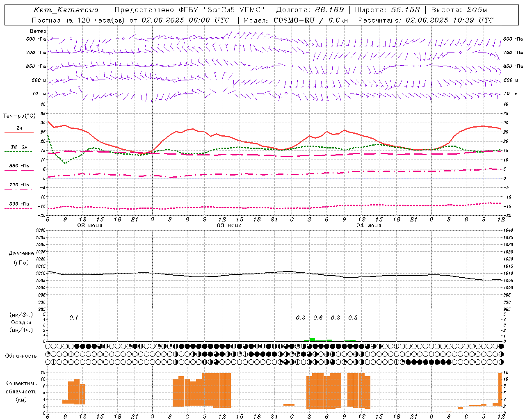Screen dimensions: 525x420
Task: Click the '04 июня' date label
Action: tap(369, 226)
